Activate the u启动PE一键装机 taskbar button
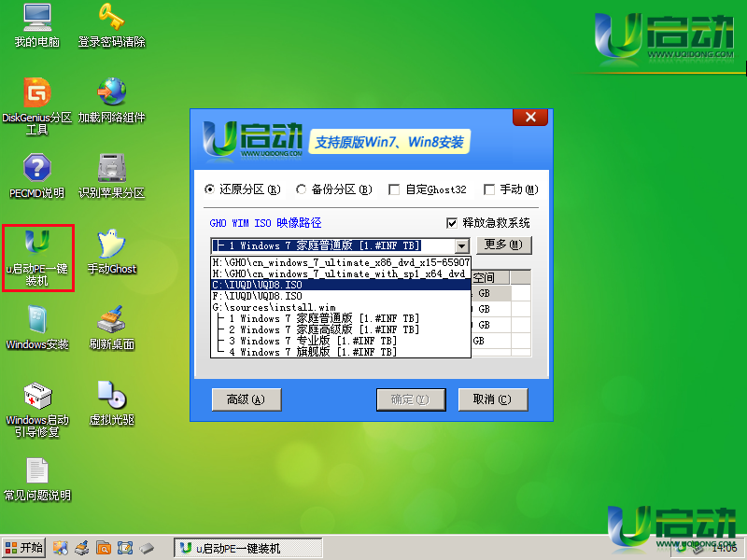Screen dimensions: 747x560 (248, 549)
